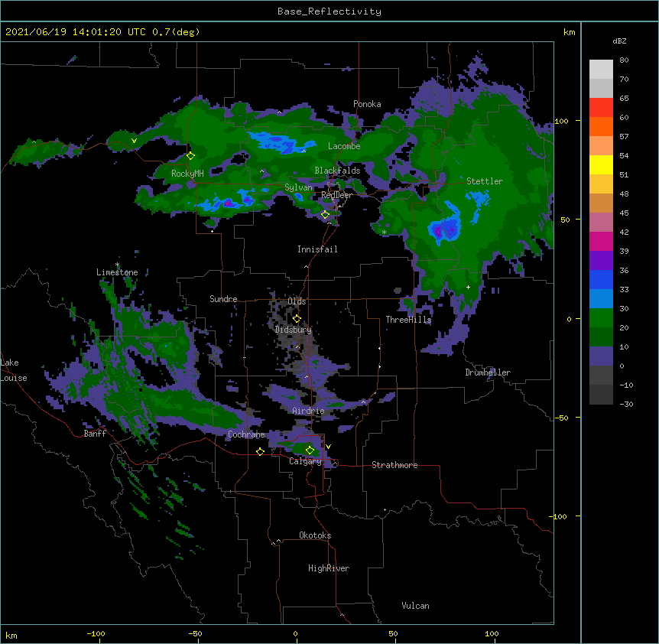Click the timestamp 2021/06/19 14:01:20 UTC
This screenshot has width=659, height=644.
[x=75, y=32]
